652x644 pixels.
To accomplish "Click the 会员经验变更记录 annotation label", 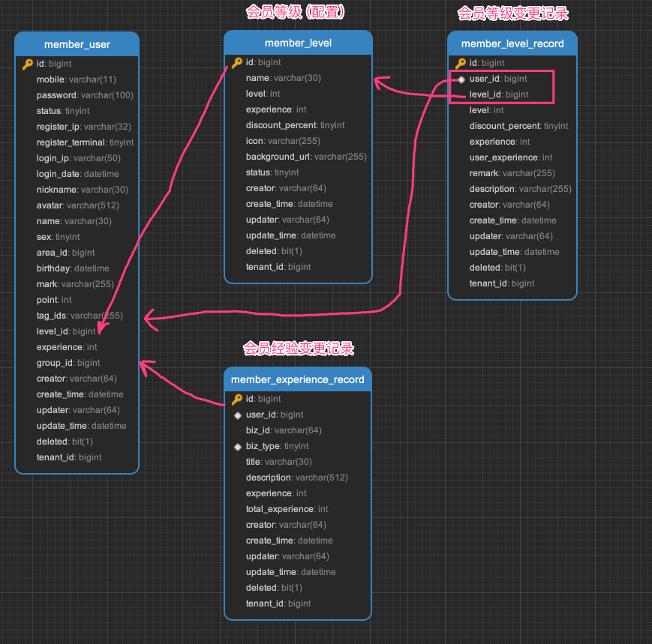I will click(x=298, y=349).
